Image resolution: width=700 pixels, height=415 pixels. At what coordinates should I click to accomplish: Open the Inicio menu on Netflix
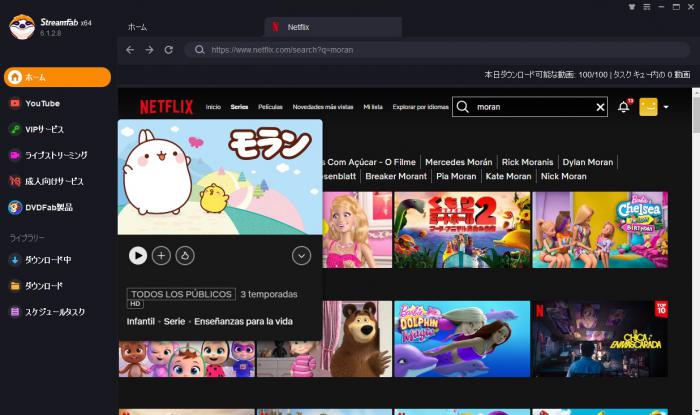[213, 107]
